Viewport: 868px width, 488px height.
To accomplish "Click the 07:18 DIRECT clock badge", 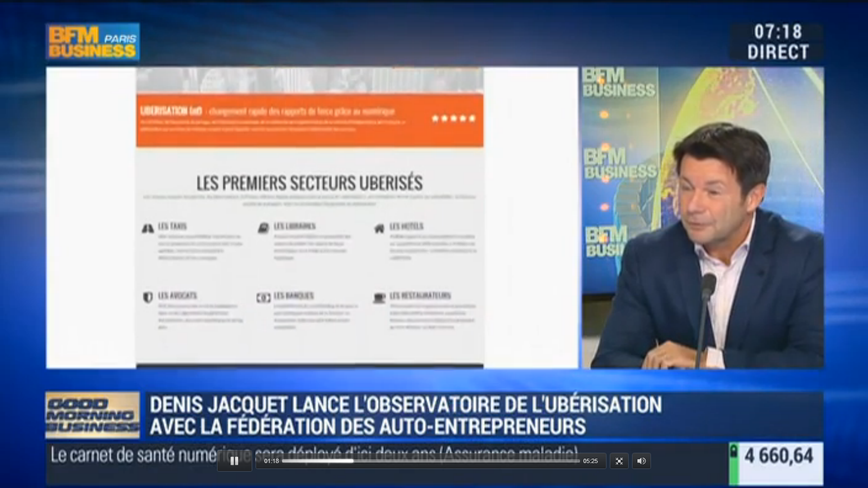I will 777,42.
